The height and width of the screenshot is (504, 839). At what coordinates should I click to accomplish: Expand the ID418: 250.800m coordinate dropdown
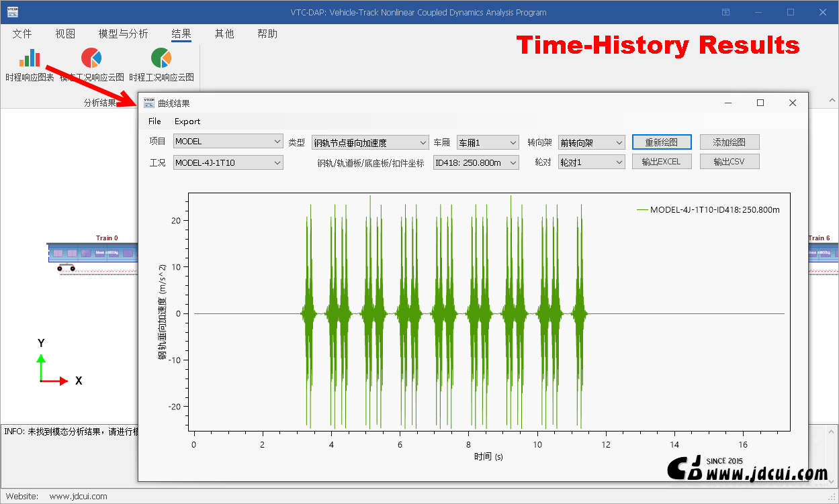coord(476,162)
